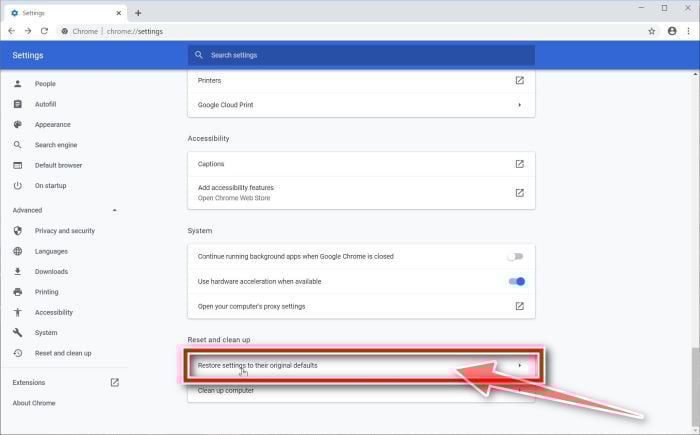The image size is (700, 435).
Task: Open the profile avatar menu
Action: (x=672, y=31)
